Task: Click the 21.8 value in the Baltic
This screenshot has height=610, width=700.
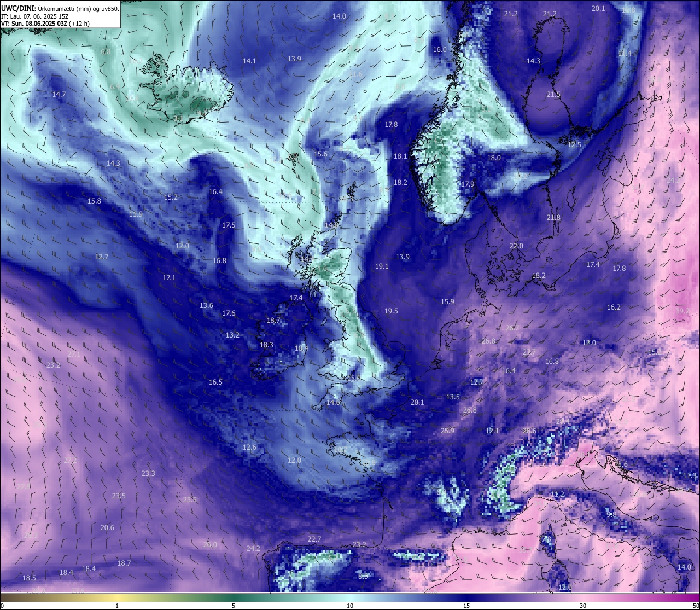Action: coord(553,218)
